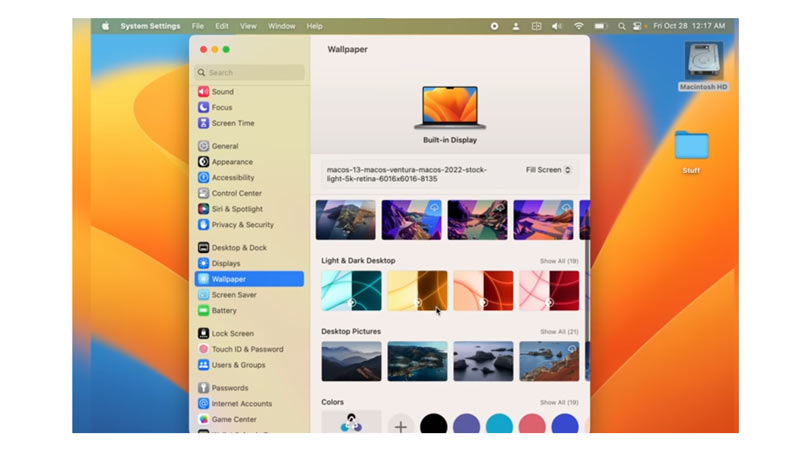Screen dimensions: 800x450
Task: Open the Screen Saver icon
Action: (x=203, y=295)
